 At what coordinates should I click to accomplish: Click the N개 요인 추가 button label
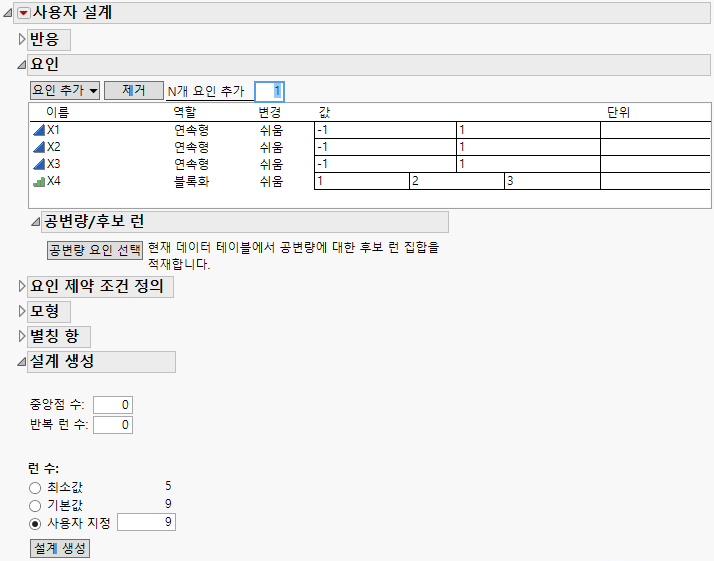click(206, 92)
